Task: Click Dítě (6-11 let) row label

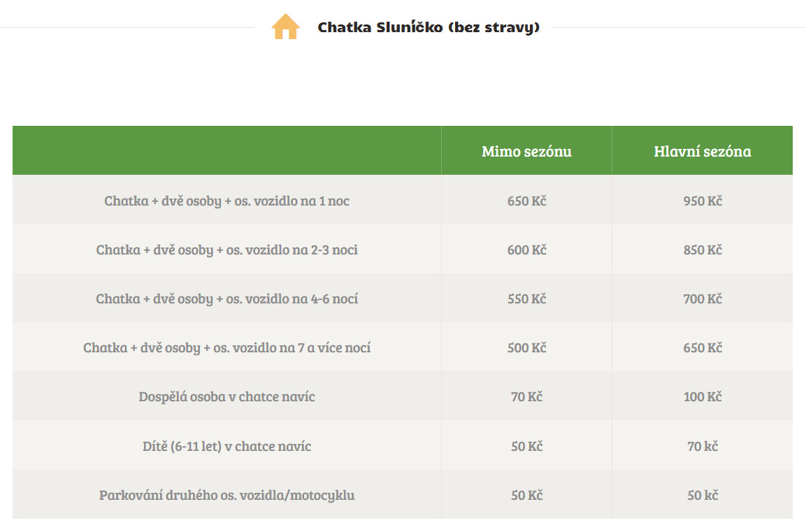Action: coord(227,447)
